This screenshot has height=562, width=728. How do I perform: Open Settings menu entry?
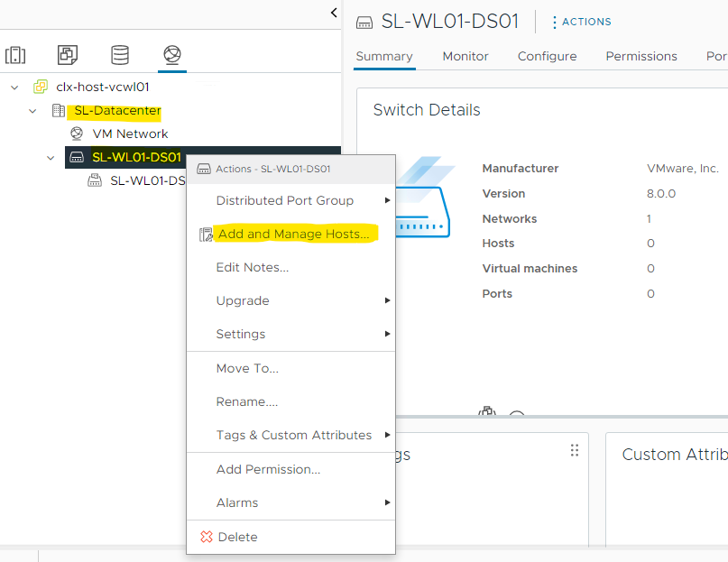pyautogui.click(x=291, y=335)
